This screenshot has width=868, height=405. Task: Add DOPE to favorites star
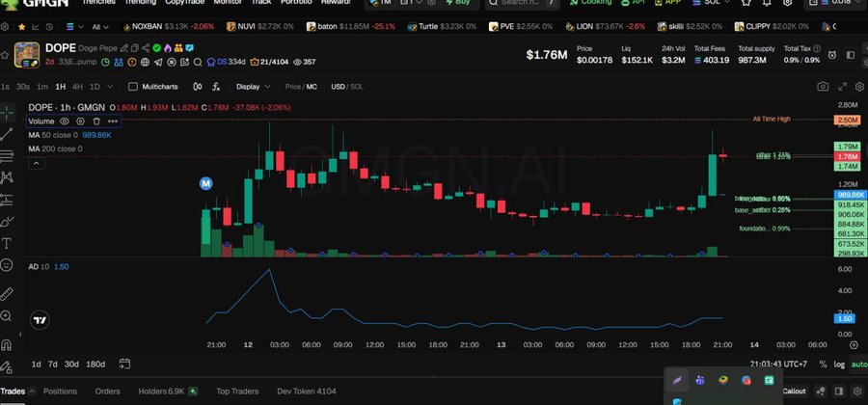coord(5,55)
